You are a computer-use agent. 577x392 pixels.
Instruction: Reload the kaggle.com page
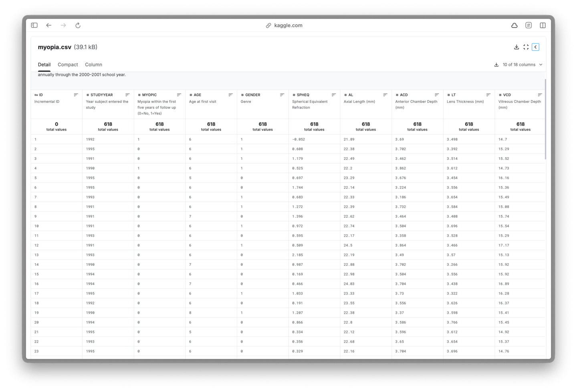(x=78, y=25)
